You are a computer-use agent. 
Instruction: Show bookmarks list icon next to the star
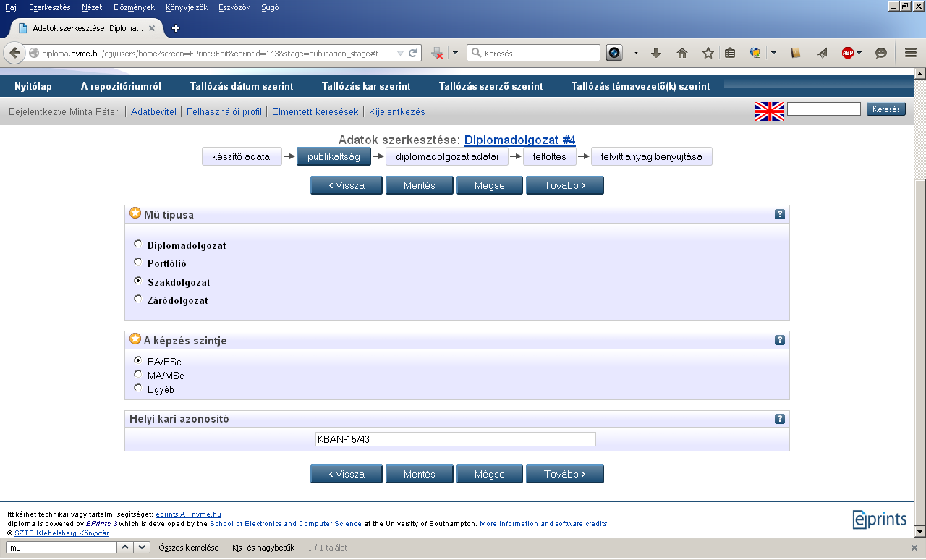(730, 53)
